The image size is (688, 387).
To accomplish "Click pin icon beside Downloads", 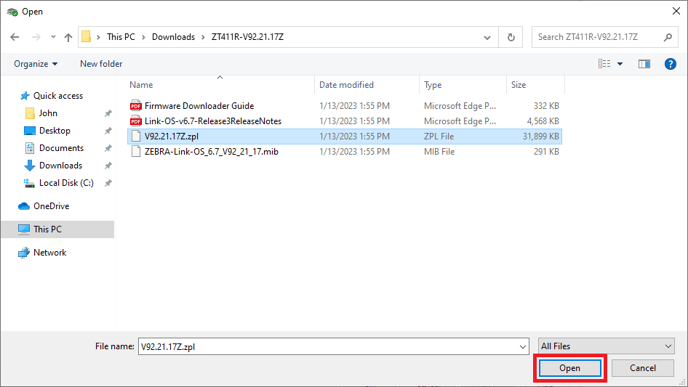I will (108, 166).
